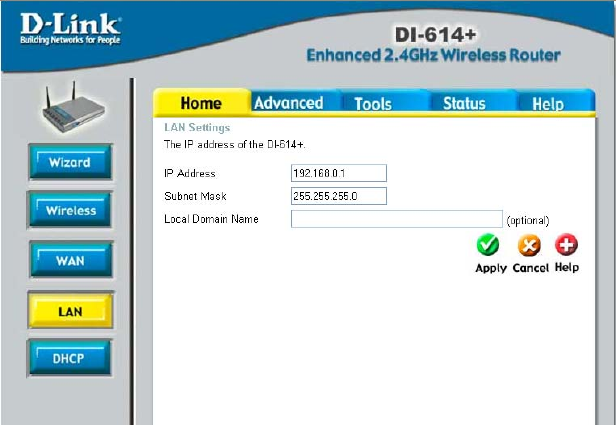Launch the Wizard sidebar button
The image size is (616, 425).
70,162
